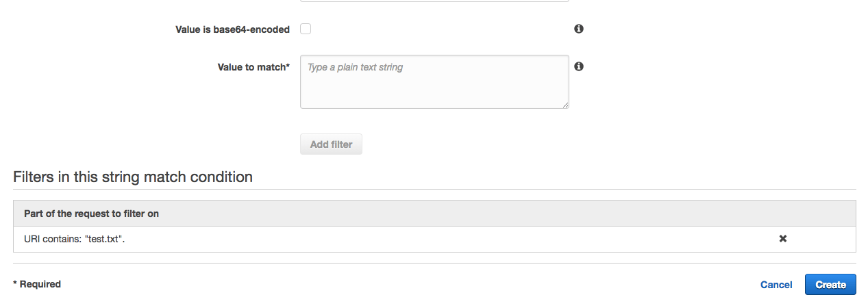This screenshot has width=868, height=308.
Task: Click the "Type a plain text string" placeholder
Action: click(356, 67)
